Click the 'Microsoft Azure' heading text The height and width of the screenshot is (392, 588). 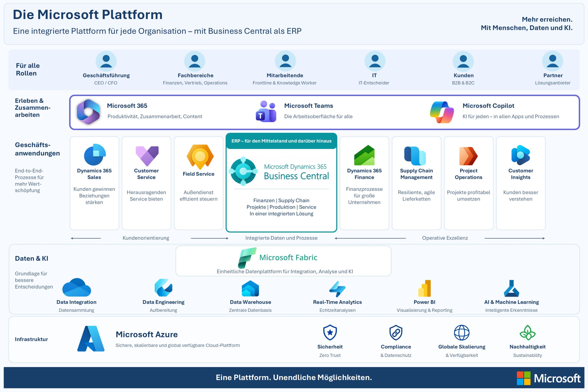147,335
